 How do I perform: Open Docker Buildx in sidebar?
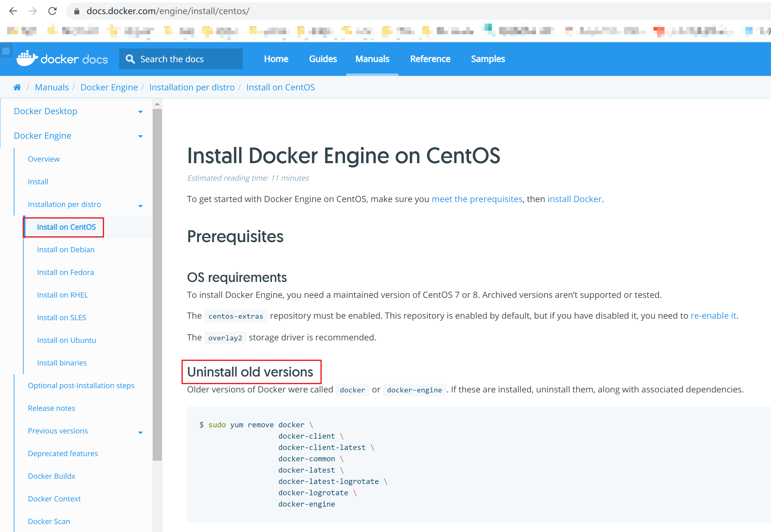[51, 476]
